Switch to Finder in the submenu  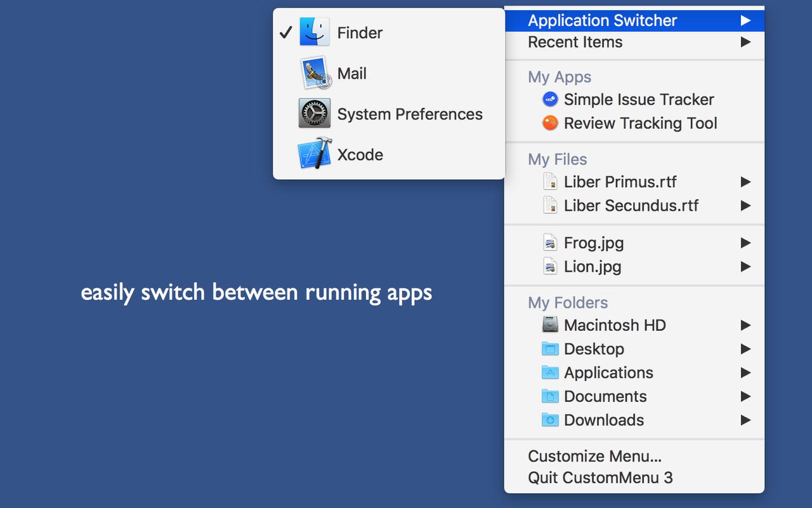389,32
